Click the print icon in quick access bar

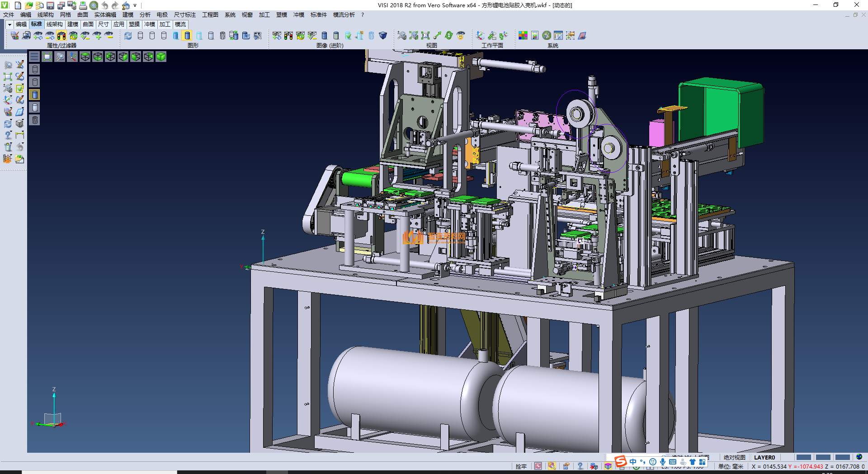pyautogui.click(x=83, y=5)
